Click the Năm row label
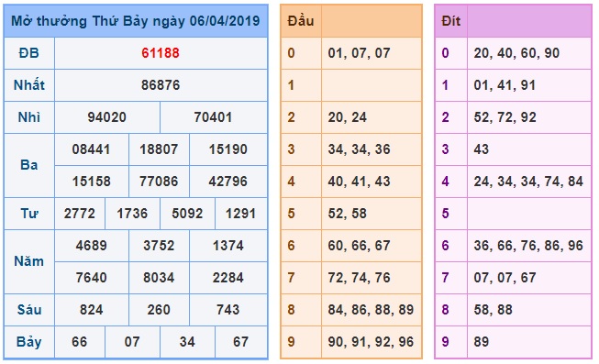This screenshot has height=364, width=599. [29, 261]
